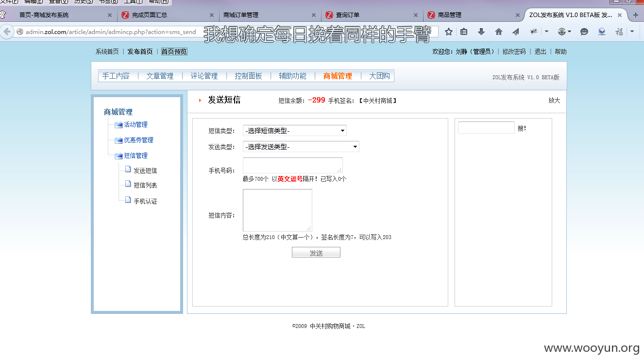Close the 商城订单管理 tab
The image size is (644, 362).
click(314, 15)
